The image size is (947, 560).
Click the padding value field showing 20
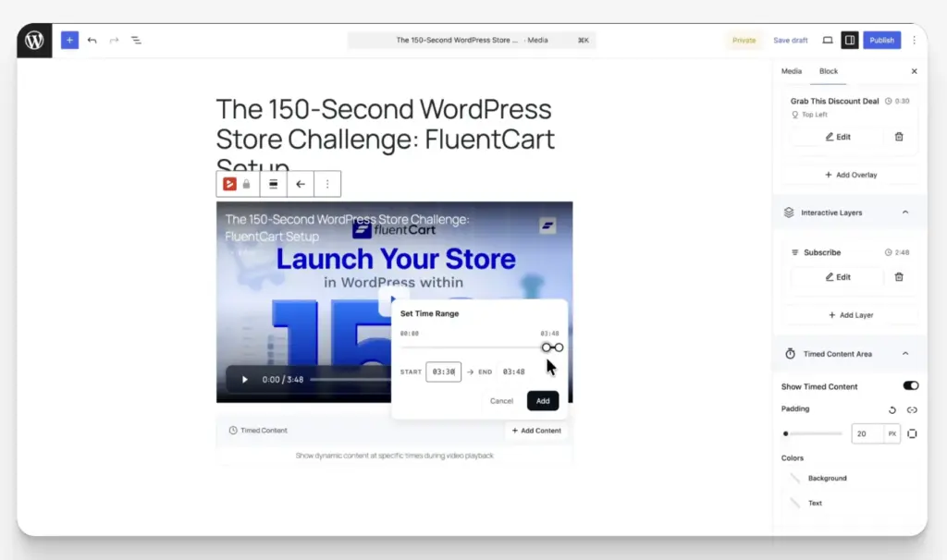(867, 434)
